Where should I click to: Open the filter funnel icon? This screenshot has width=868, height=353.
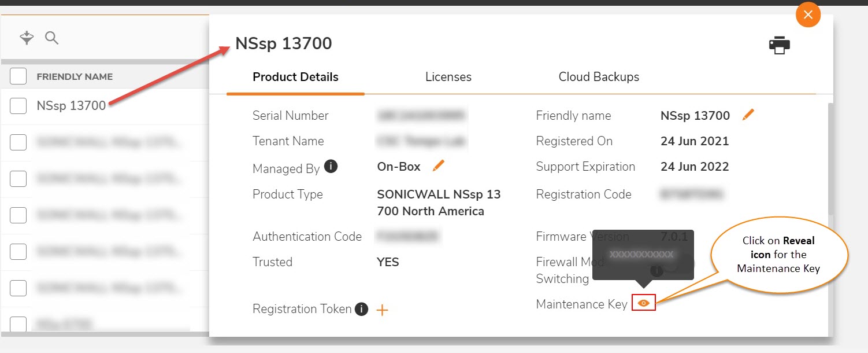tap(27, 38)
